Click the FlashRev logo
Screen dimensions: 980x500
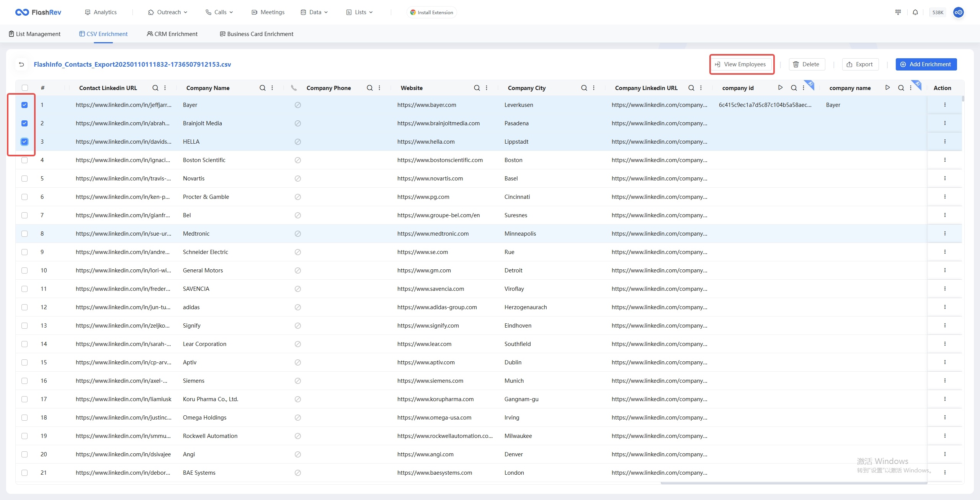[x=38, y=12]
